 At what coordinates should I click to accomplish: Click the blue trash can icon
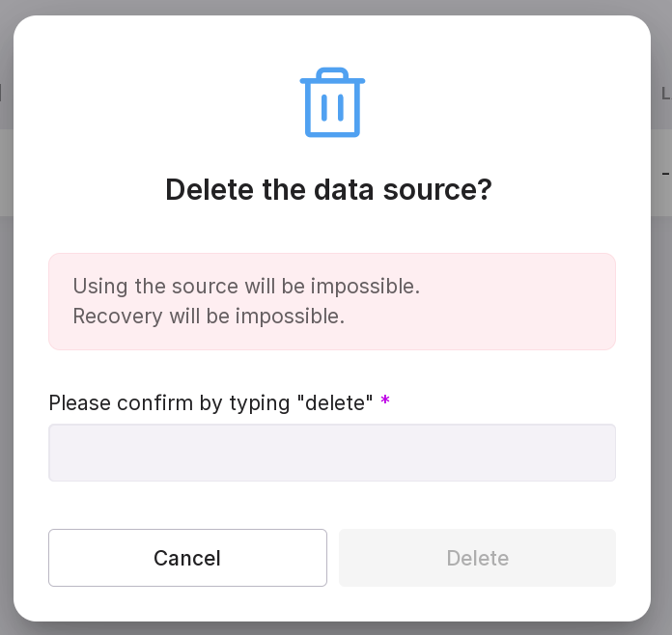click(332, 103)
